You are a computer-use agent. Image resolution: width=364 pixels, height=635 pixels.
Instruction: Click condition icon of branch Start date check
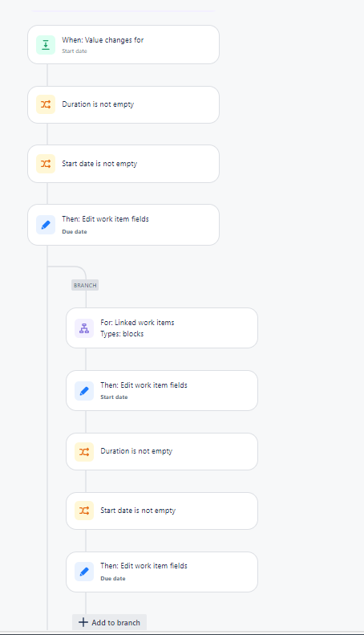pos(84,511)
